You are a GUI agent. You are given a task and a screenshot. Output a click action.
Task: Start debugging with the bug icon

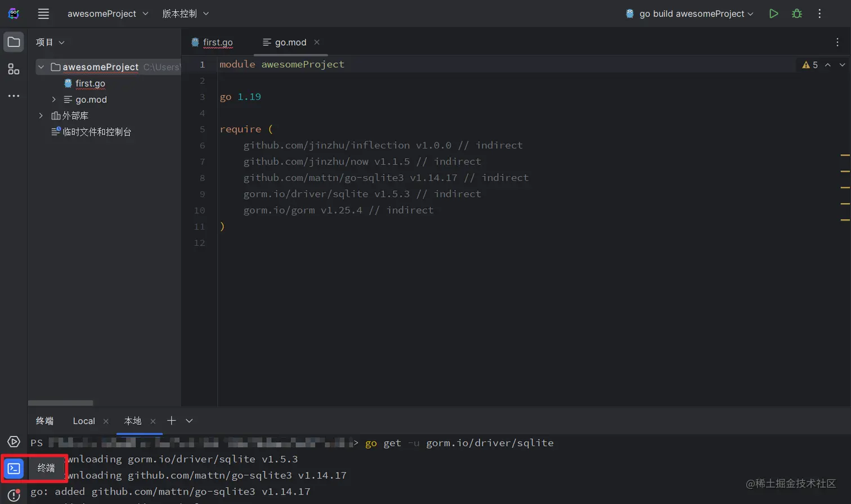(797, 13)
